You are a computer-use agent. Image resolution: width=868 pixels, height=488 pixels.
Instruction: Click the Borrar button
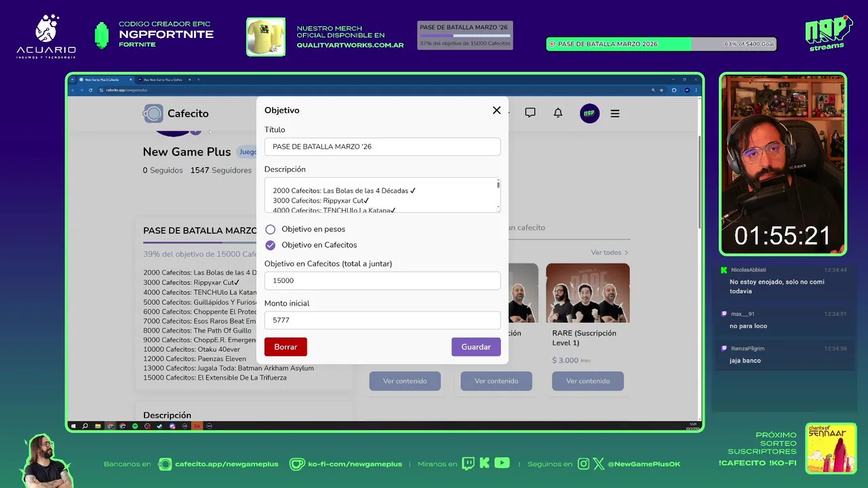[285, 347]
